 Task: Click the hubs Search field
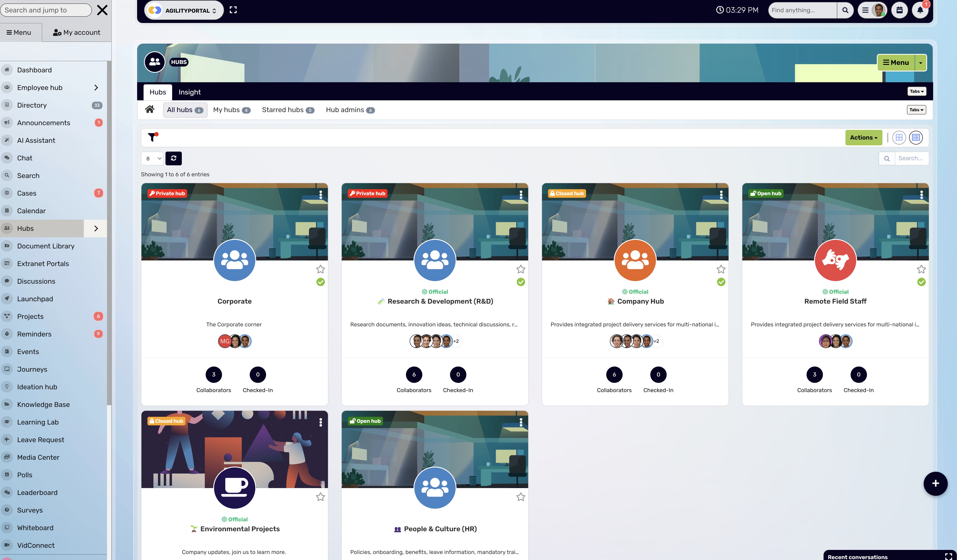tap(911, 159)
